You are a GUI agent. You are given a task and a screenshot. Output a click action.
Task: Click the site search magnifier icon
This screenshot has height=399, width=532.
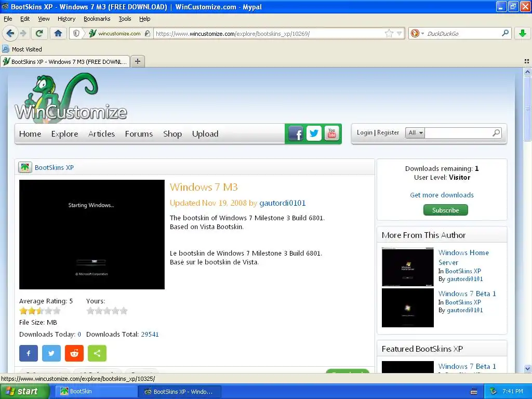tap(496, 132)
